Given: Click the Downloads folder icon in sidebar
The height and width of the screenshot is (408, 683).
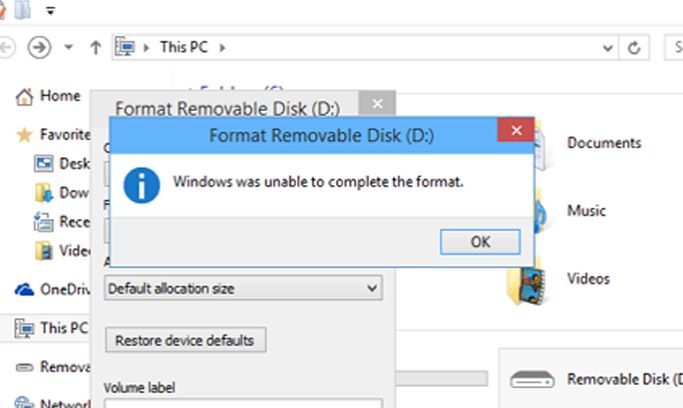Looking at the screenshot, I should click(x=44, y=192).
